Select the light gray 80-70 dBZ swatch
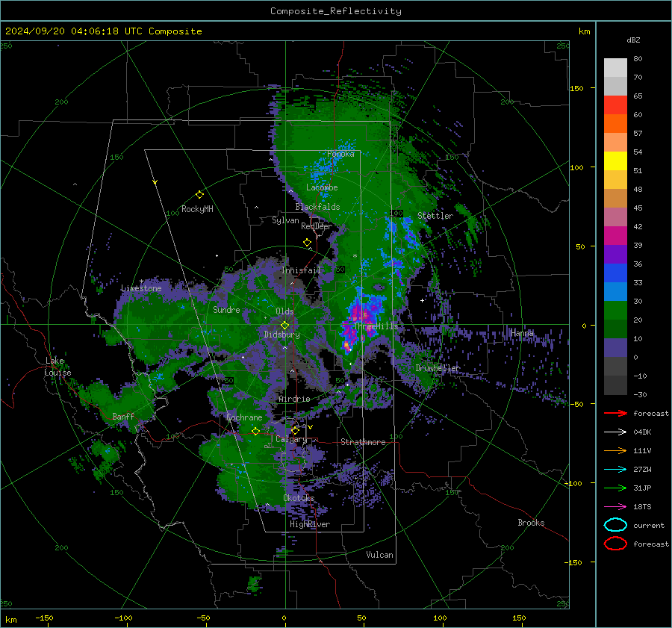This screenshot has width=672, height=628. tap(615, 68)
